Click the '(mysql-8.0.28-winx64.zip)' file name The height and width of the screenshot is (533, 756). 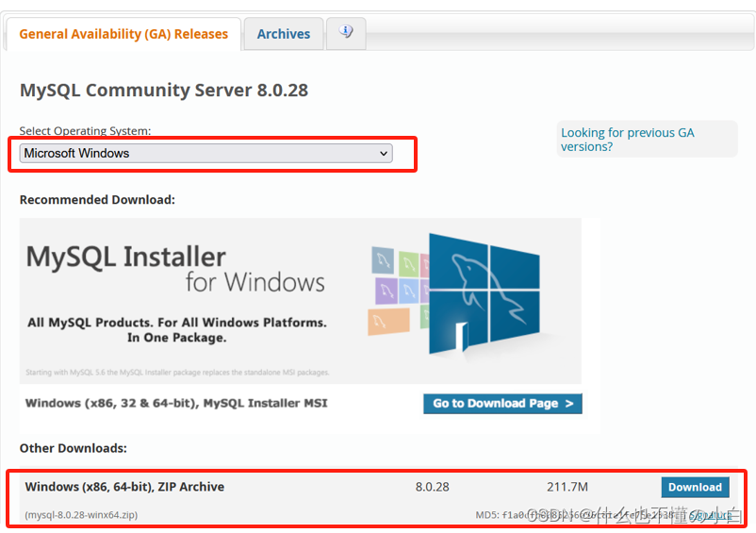(x=81, y=515)
